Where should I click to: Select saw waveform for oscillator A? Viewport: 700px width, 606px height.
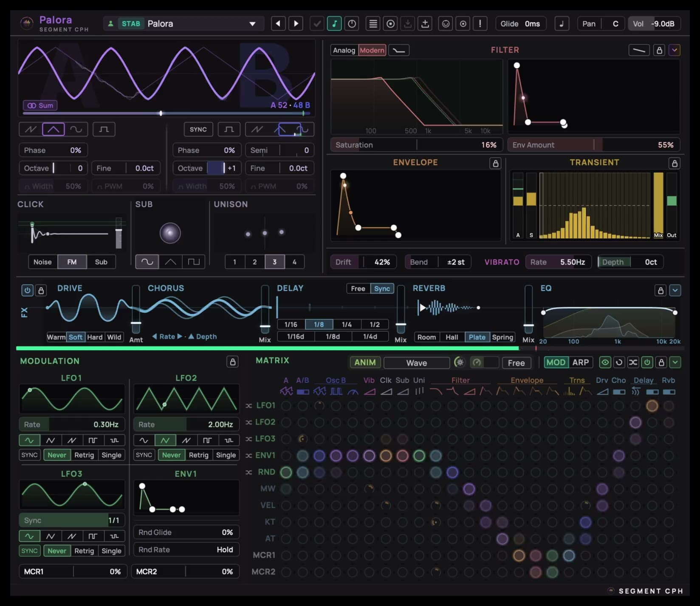click(x=31, y=129)
